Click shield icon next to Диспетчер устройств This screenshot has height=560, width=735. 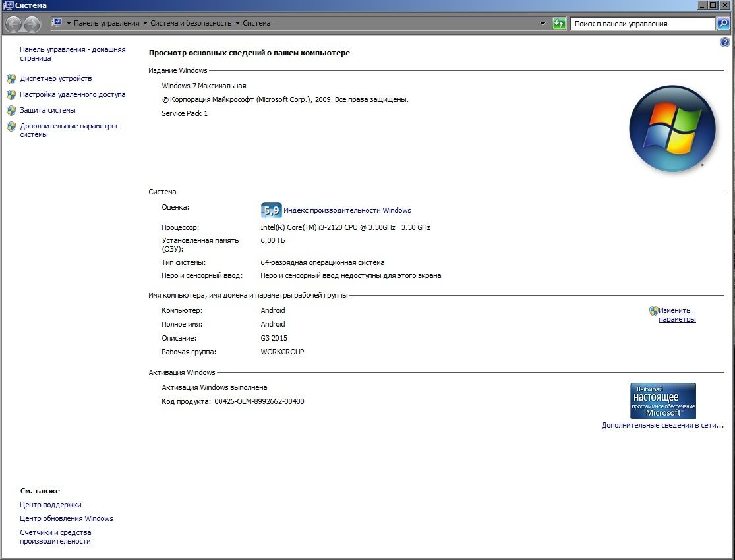(x=11, y=78)
